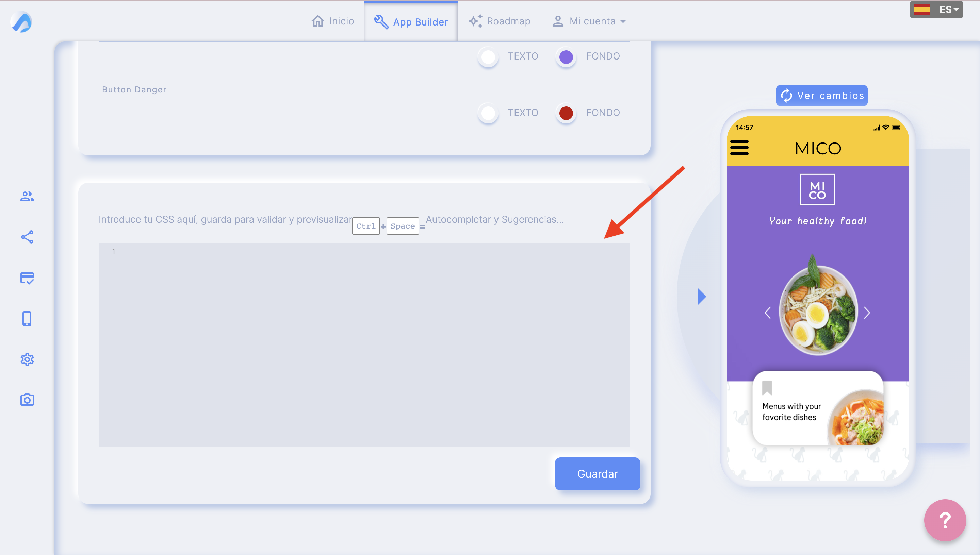Open the mobile device icon in sidebar
The image size is (980, 555).
(27, 319)
